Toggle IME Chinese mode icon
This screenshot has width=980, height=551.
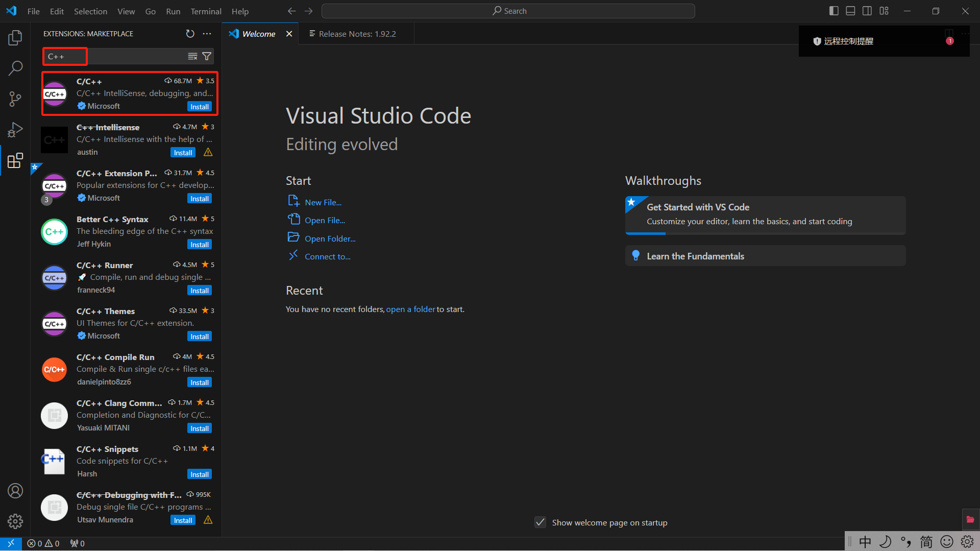[865, 541]
